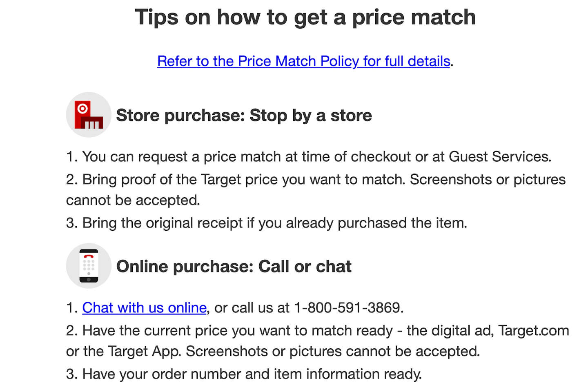Open the Chat with us online link

pos(144,307)
